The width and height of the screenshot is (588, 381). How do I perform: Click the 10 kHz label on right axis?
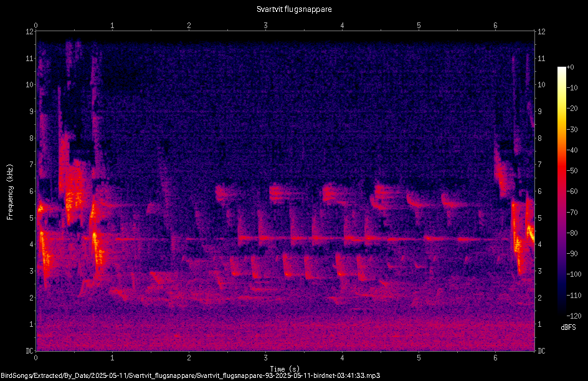[541, 84]
